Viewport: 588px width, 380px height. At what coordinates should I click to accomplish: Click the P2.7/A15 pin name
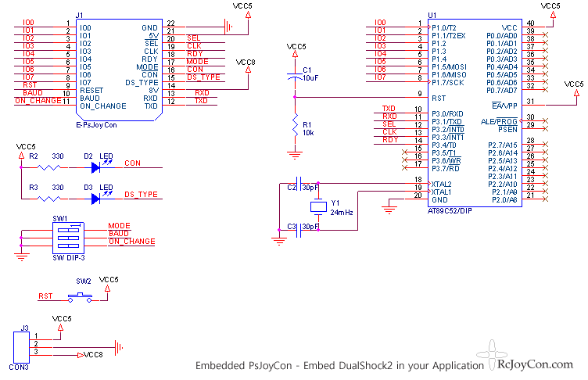[503, 145]
